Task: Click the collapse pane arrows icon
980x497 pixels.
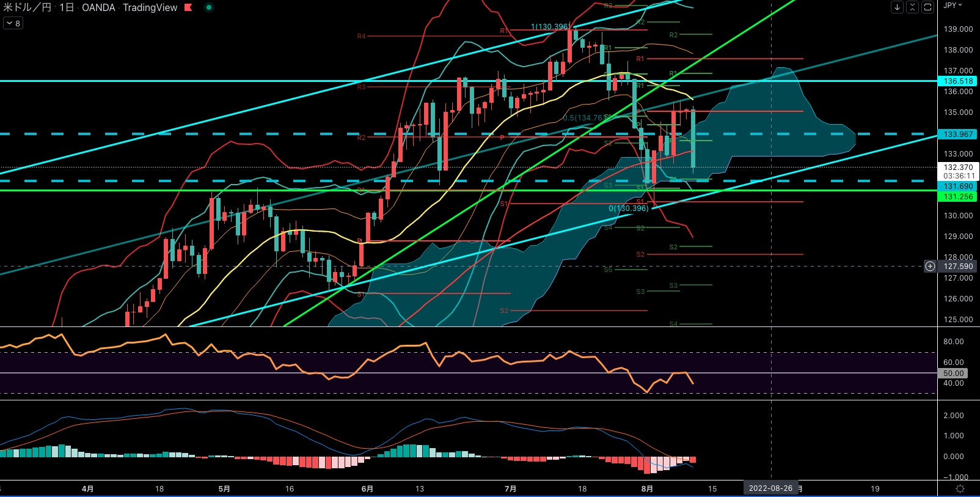Action: [912, 7]
